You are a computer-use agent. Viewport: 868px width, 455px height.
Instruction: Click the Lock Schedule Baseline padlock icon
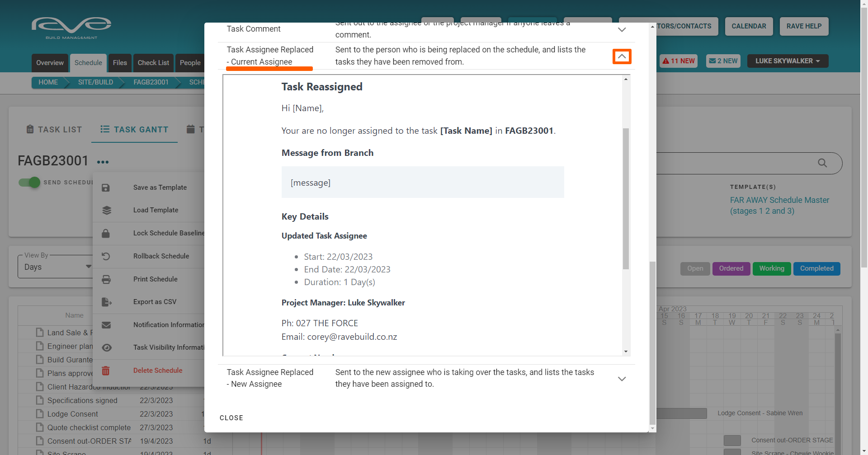tap(106, 233)
